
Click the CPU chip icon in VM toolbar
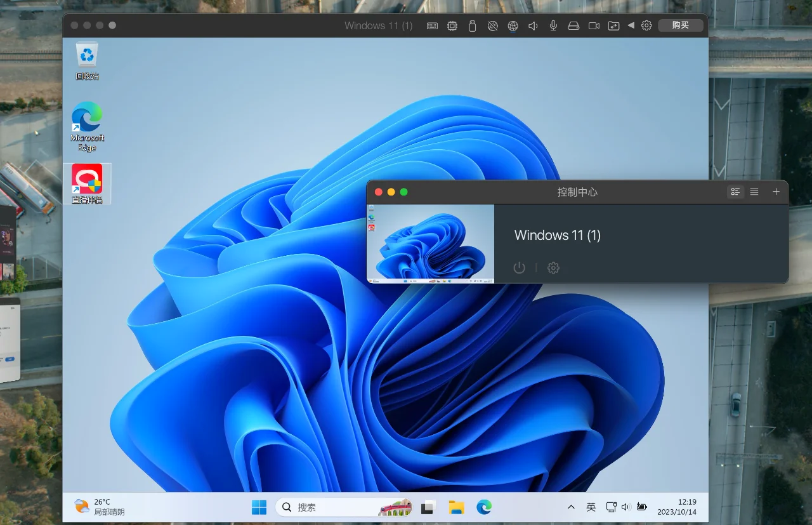[x=452, y=26]
